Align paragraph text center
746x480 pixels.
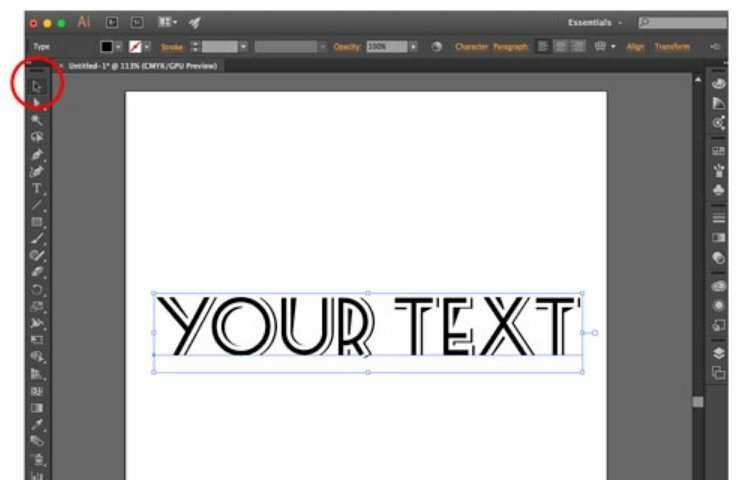click(x=560, y=47)
